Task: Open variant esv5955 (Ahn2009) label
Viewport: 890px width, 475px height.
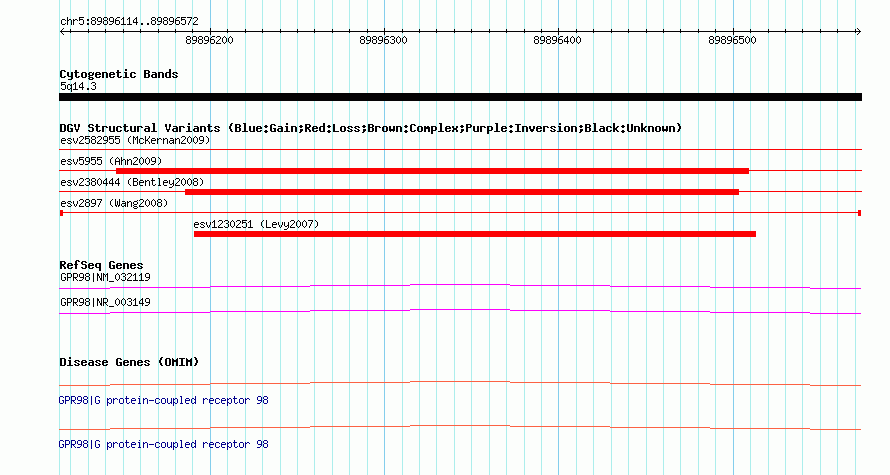Action: point(111,161)
